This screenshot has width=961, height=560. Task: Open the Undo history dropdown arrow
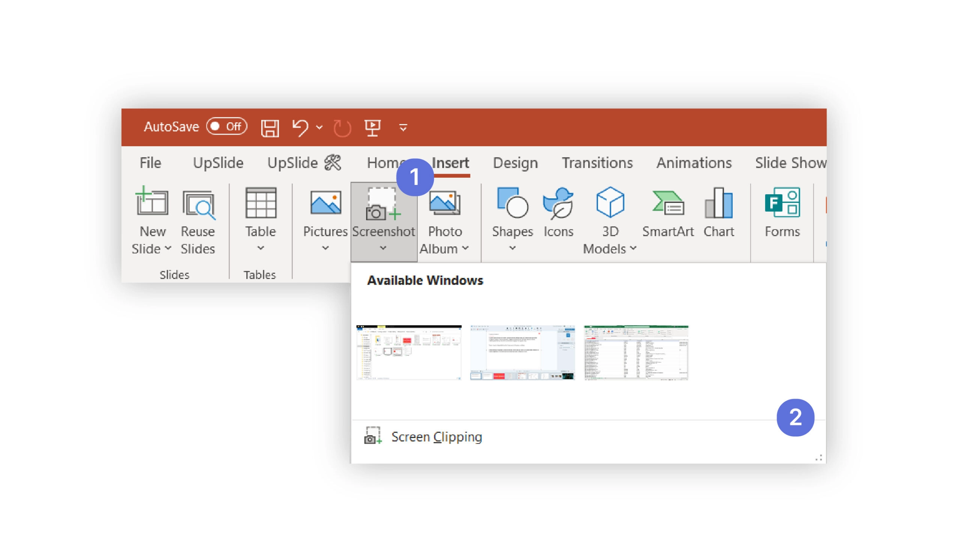(319, 127)
